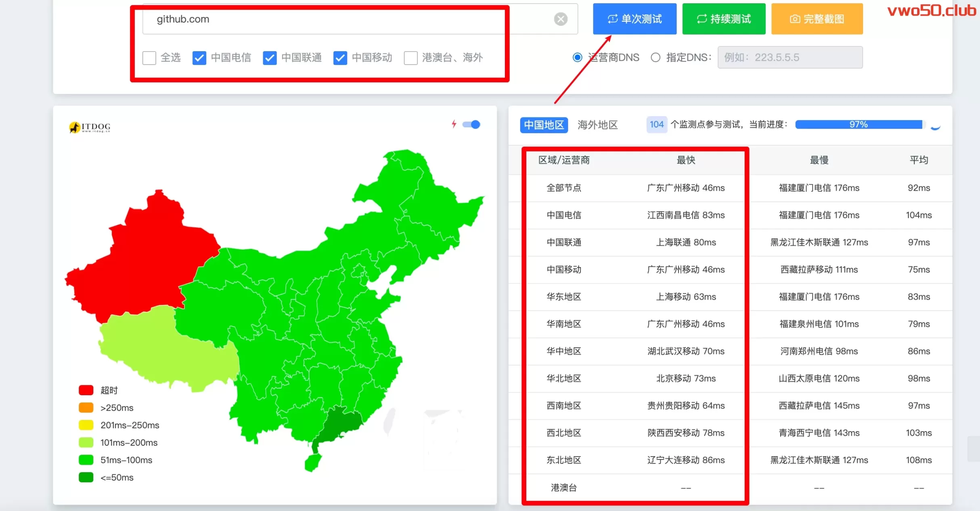This screenshot has width=980, height=511.
Task: Uncheck the 中国电信 checkbox
Action: point(199,58)
